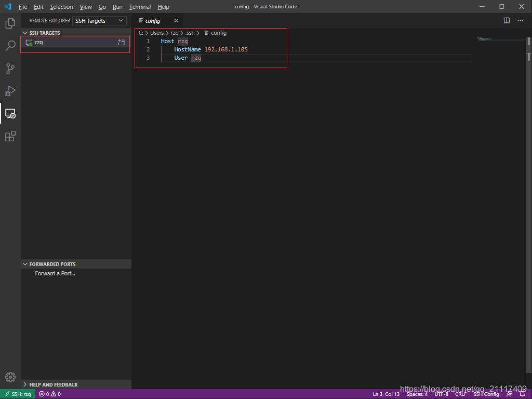Open the Extensions view icon
Image resolution: width=532 pixels, height=399 pixels.
[x=10, y=136]
